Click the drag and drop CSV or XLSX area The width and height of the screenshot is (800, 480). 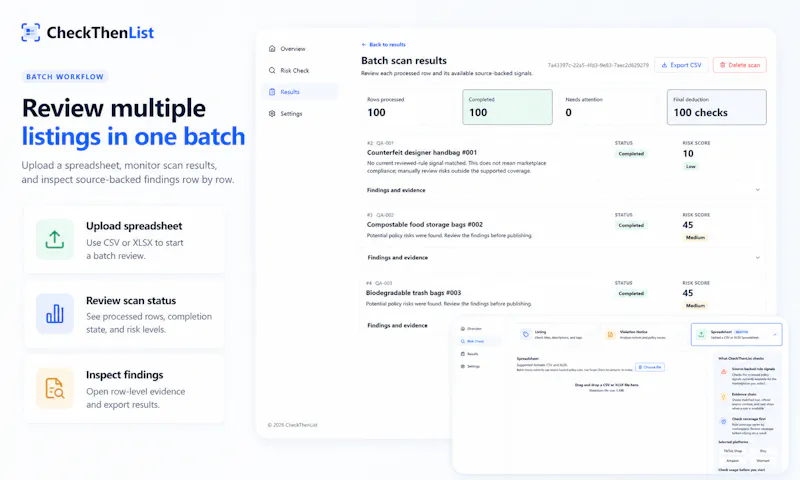click(x=607, y=387)
